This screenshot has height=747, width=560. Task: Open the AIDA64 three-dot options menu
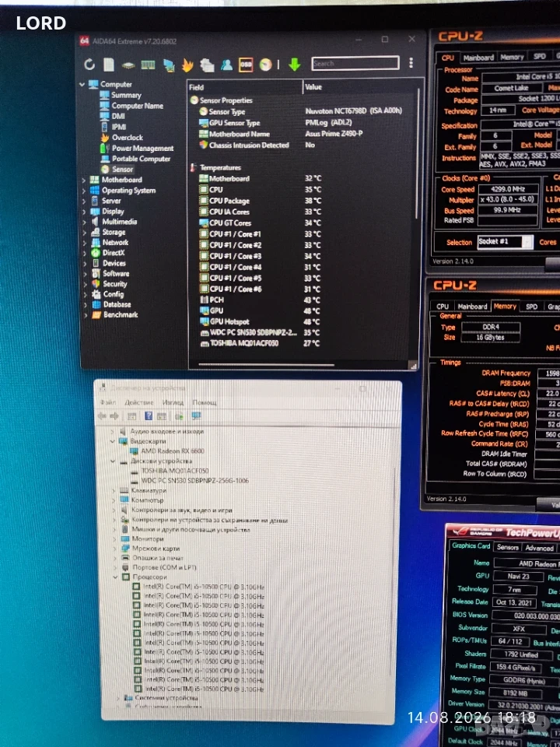[411, 63]
